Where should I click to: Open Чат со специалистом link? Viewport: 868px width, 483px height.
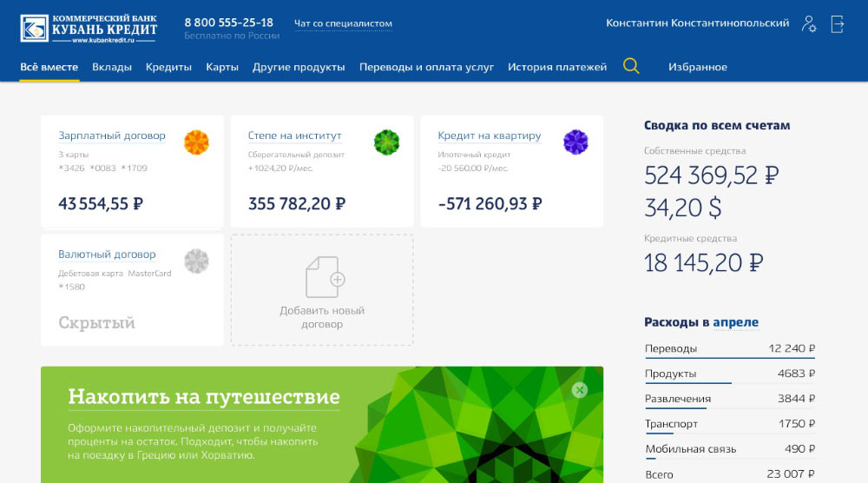[x=343, y=23]
